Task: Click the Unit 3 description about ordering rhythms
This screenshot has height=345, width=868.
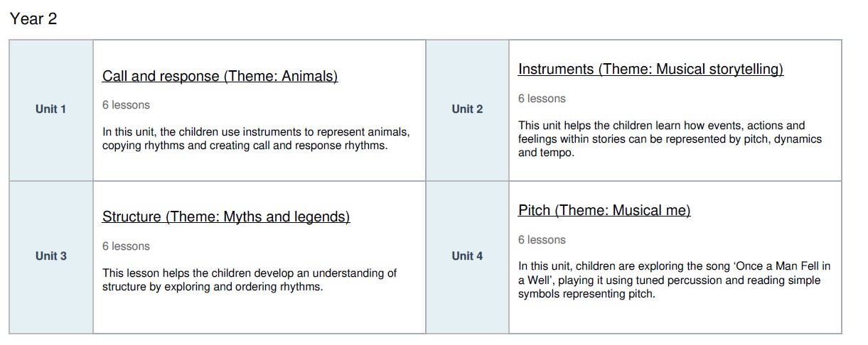Action: pos(249,280)
